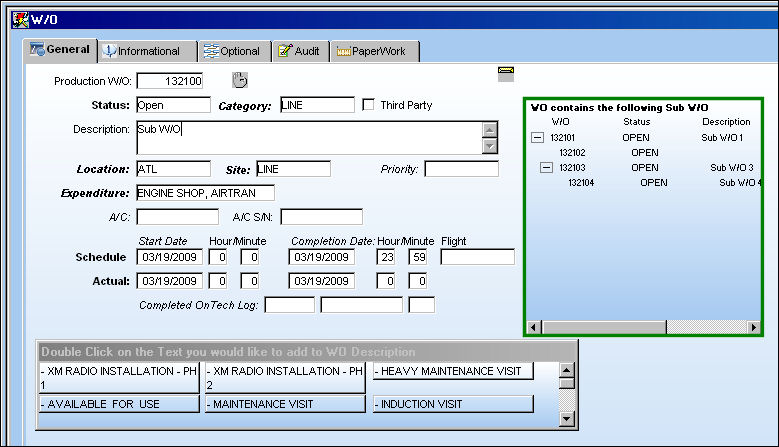Open the PaperWork tab
This screenshot has height=447, width=779.
click(375, 51)
